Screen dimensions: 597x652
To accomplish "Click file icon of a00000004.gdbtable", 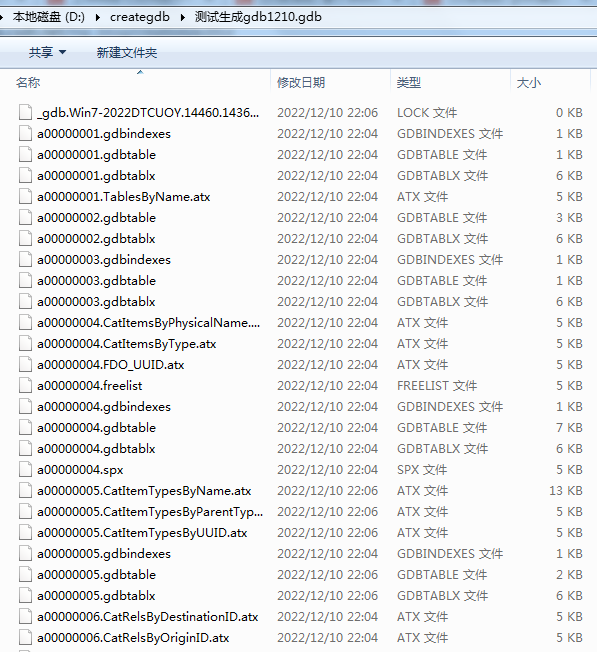I will (25, 427).
